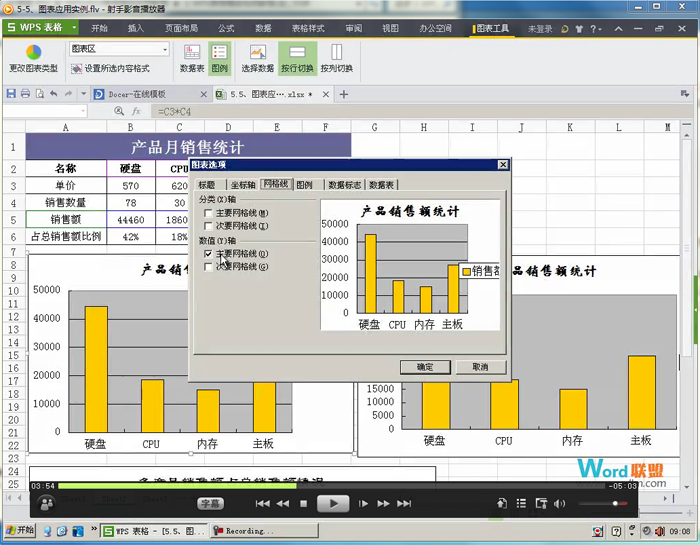
Task: Switch to the 坐标轴 dialog tab
Action: tap(243, 185)
